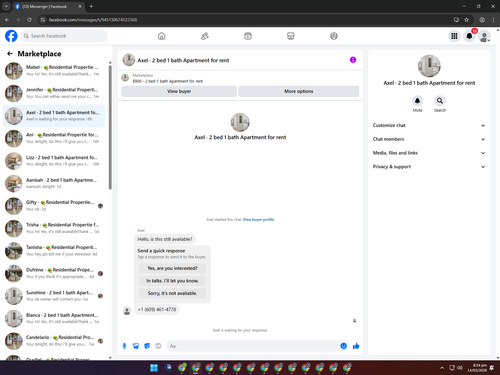Click the conversation list scrollbar
This screenshot has width=500, height=375.
click(110, 127)
